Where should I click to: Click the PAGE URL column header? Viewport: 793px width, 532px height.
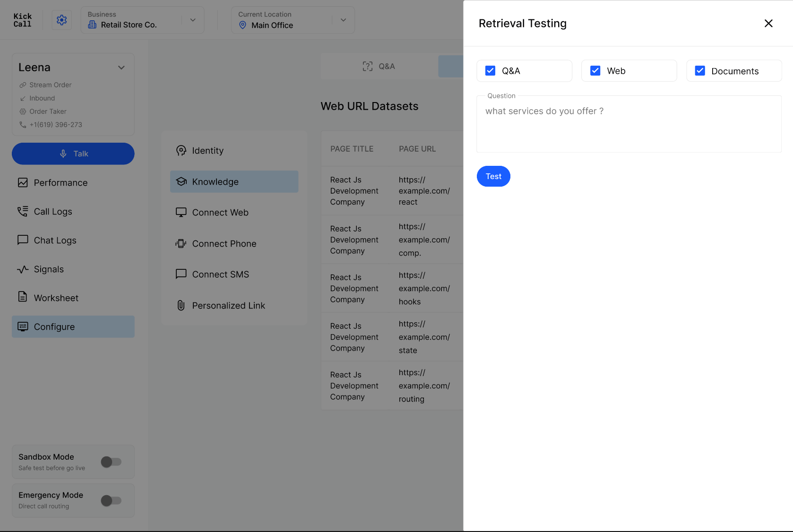[417, 149]
